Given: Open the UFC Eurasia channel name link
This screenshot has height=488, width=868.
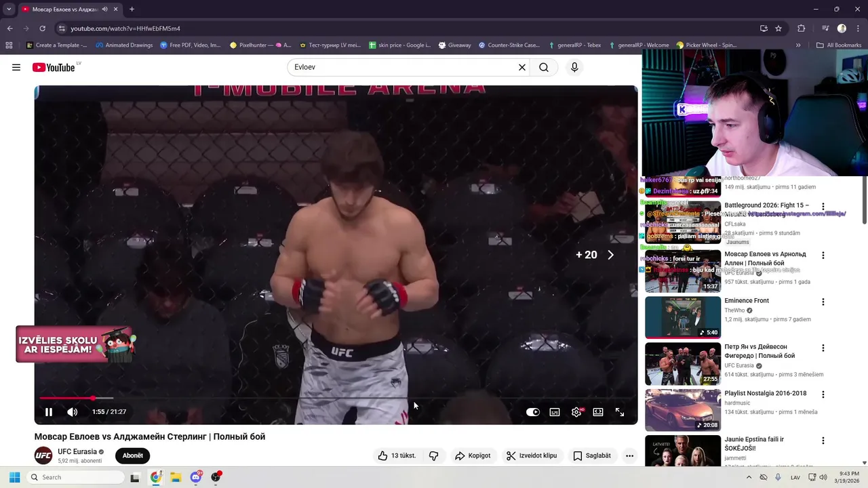Looking at the screenshot, I should click(x=77, y=451).
